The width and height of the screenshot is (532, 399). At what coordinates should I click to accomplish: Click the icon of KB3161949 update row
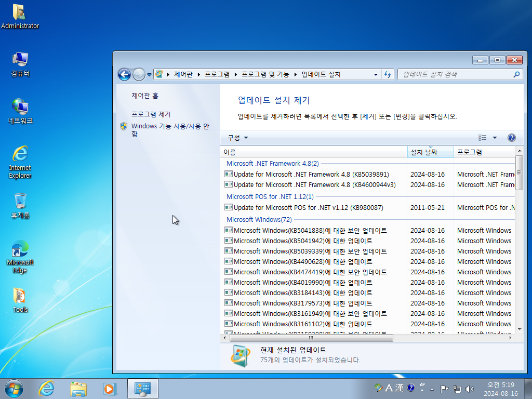click(229, 313)
